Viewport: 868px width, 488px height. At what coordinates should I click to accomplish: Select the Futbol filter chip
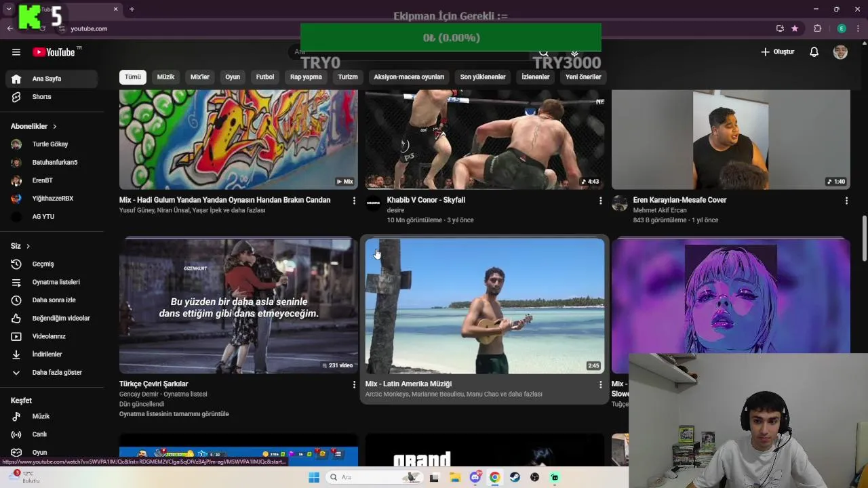pyautogui.click(x=265, y=77)
